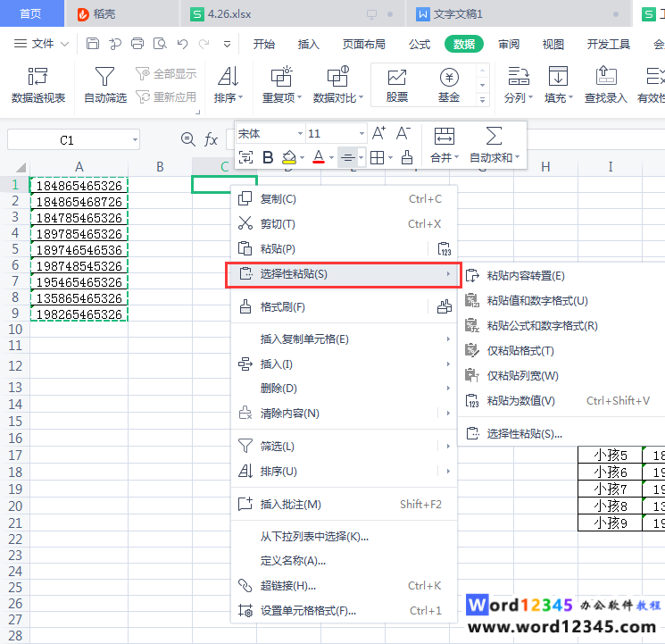Expand the quick access toolbar more arrow
This screenshot has height=644, width=665.
[x=227, y=44]
